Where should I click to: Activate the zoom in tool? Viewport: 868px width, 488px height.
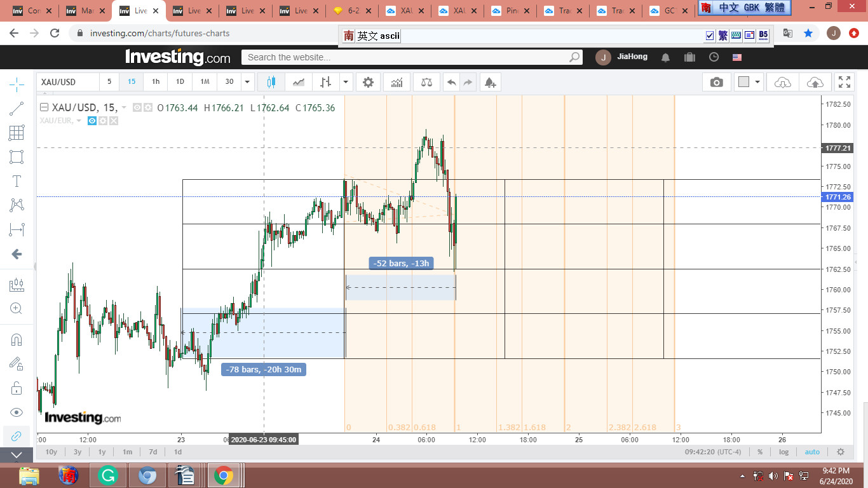coord(17,309)
